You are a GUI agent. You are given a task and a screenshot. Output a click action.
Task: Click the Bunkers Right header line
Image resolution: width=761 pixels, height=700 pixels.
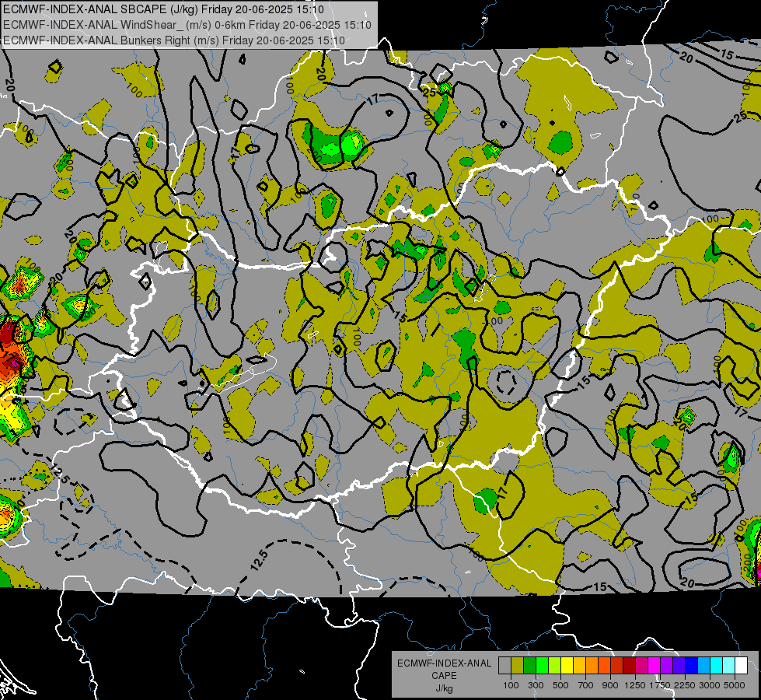[174, 40]
